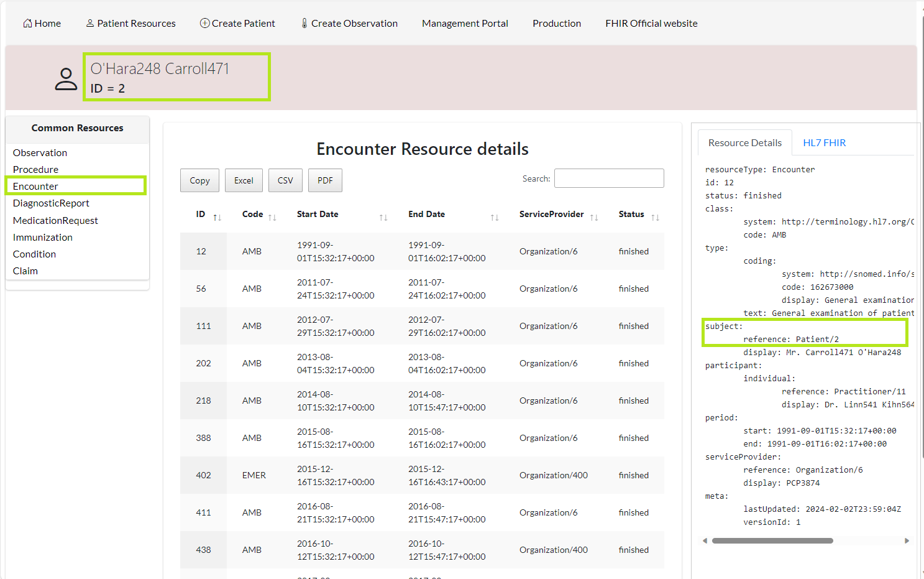Sort table by Code column arrows
The height and width of the screenshot is (579, 924).
pos(272,217)
